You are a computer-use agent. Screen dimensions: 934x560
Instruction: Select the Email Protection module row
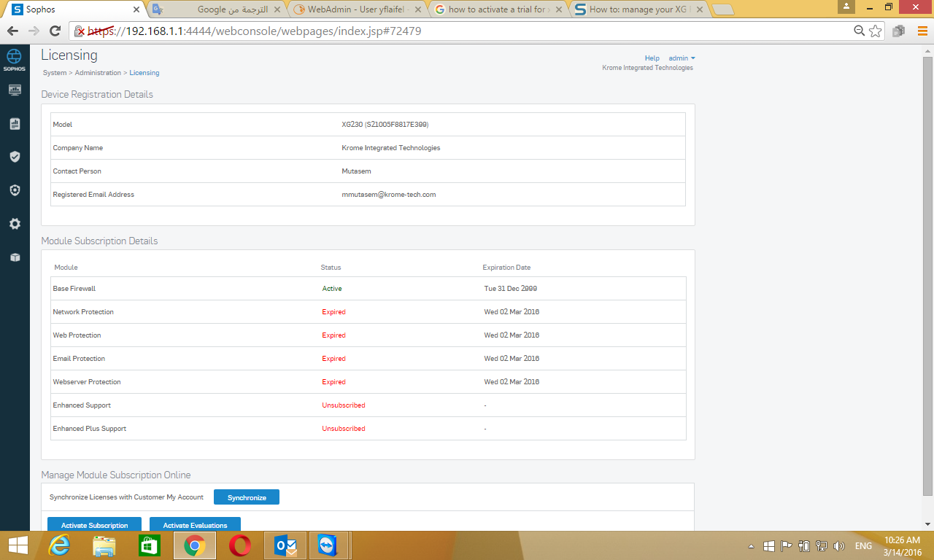click(368, 359)
